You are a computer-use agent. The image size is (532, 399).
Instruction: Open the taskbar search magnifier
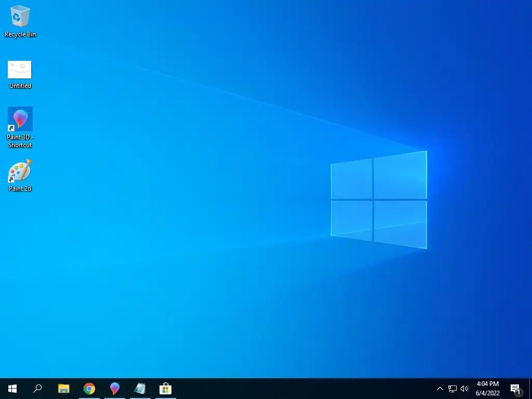[37, 389]
